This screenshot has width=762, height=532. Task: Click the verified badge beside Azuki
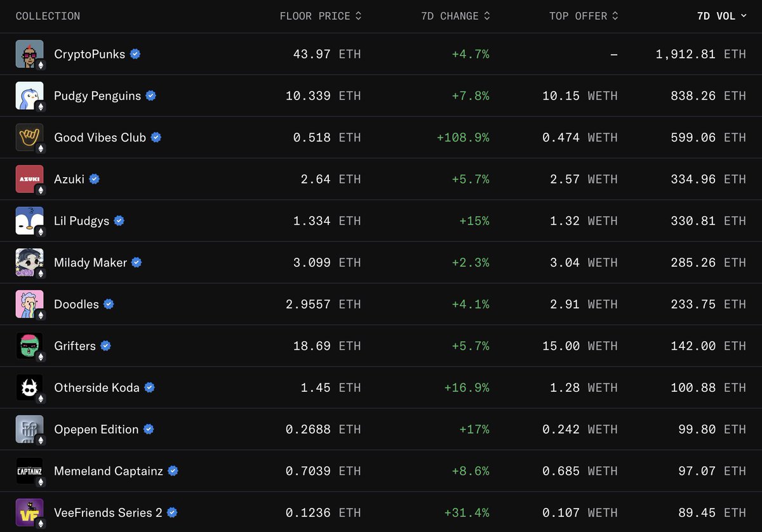[95, 179]
